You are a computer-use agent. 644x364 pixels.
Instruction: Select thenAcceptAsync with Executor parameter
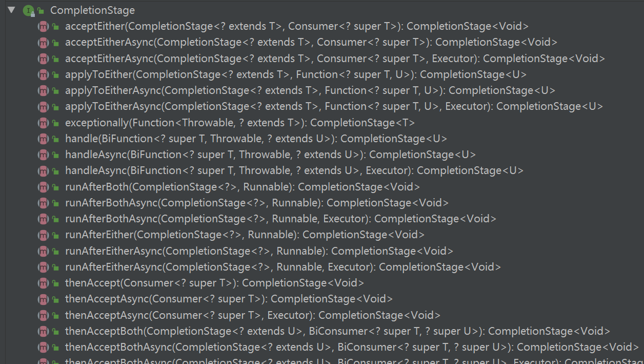[x=253, y=315]
